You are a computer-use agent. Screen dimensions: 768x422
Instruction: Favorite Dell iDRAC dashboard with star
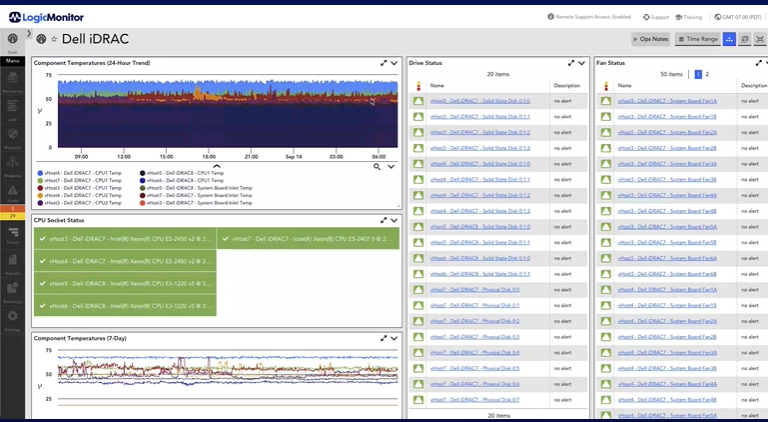point(54,39)
